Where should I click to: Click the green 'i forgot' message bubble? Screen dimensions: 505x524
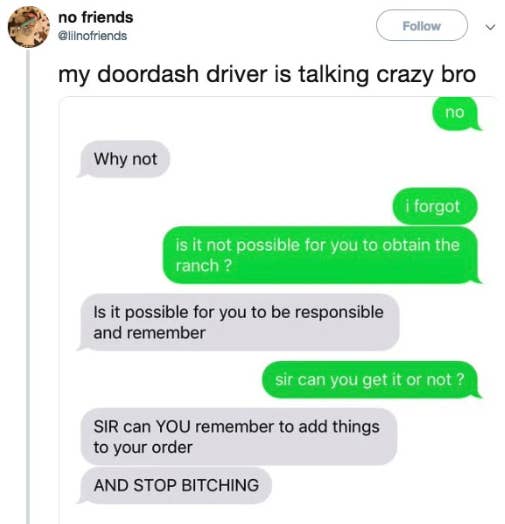(x=434, y=206)
